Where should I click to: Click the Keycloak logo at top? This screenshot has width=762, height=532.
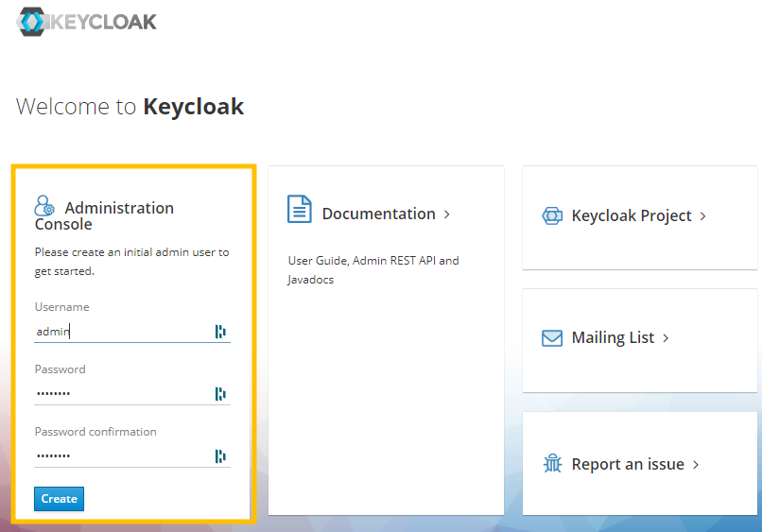tap(86, 22)
